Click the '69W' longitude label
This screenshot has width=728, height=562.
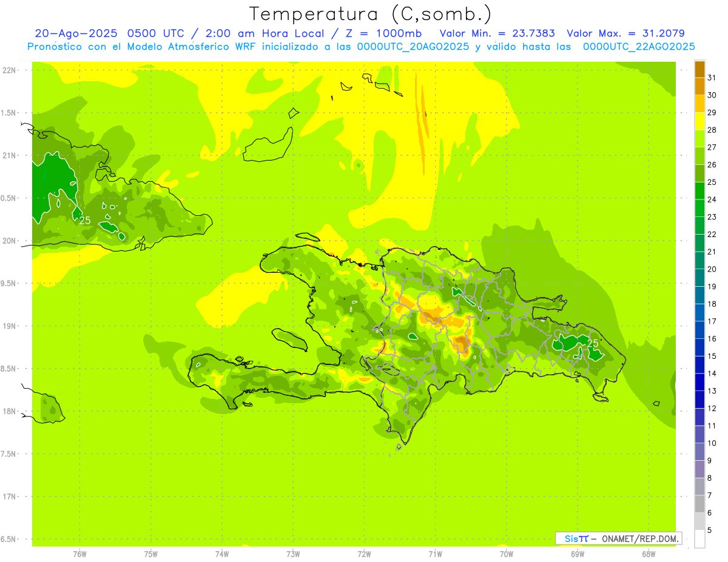point(578,554)
